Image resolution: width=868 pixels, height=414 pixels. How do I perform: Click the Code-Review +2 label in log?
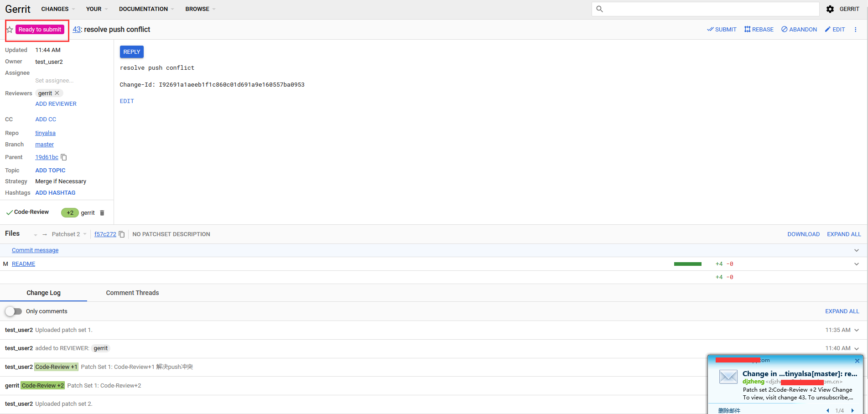[x=43, y=386]
